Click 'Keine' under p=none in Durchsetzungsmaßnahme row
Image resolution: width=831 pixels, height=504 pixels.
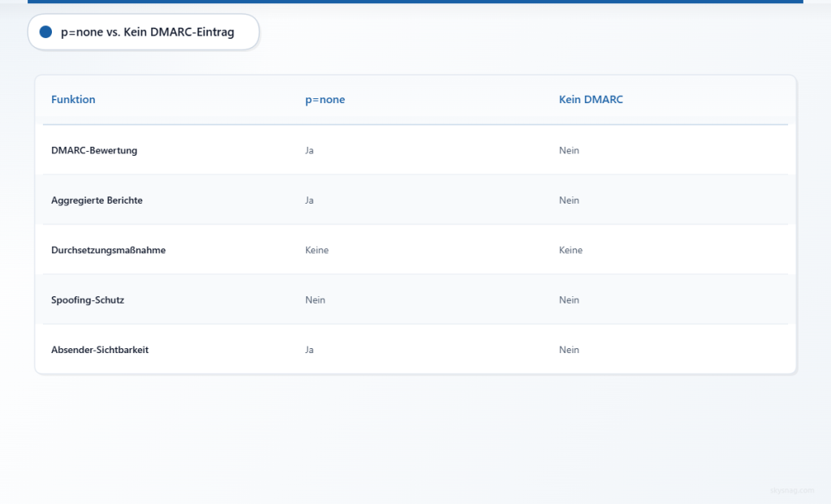pyautogui.click(x=317, y=250)
